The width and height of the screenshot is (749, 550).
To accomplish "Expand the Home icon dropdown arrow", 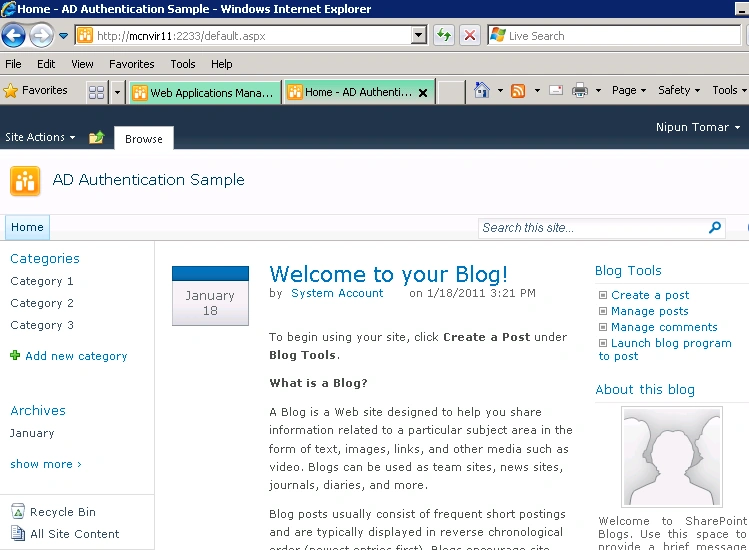I will pos(500,90).
